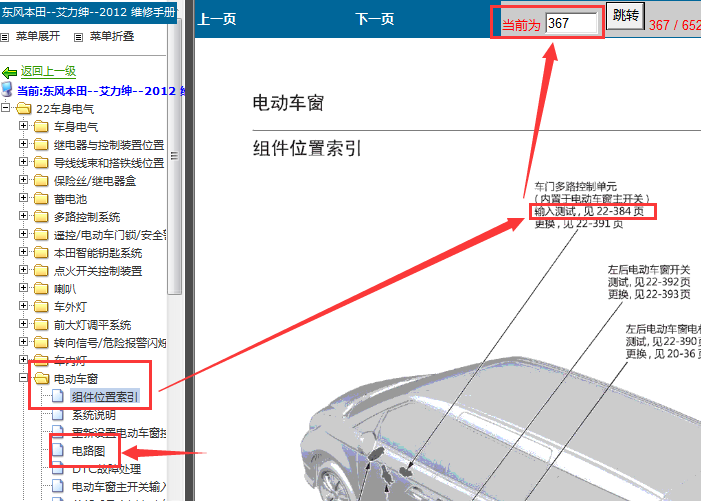Go to next page with 下一页
The image size is (701, 501).
tap(375, 19)
